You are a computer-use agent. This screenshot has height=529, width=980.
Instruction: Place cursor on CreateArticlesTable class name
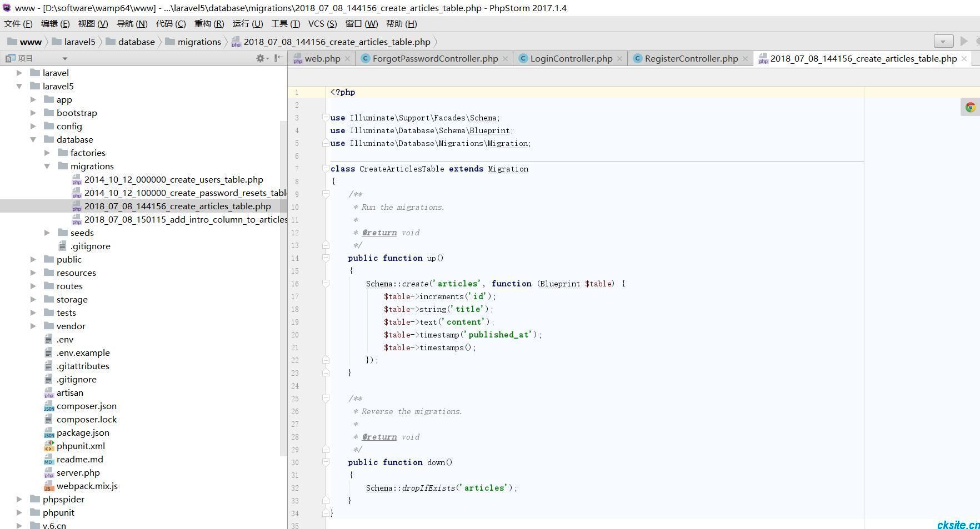[402, 169]
